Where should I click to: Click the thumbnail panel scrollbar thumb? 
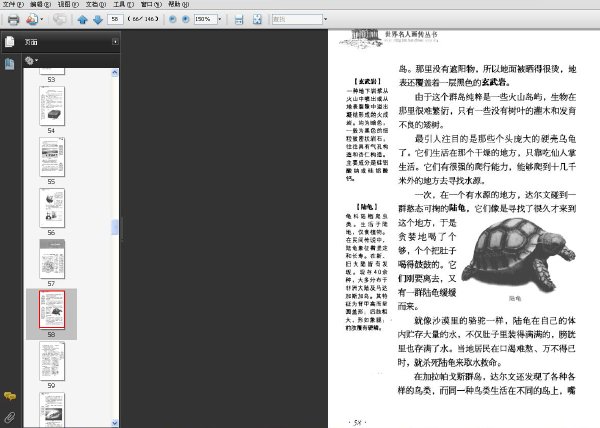tap(115, 227)
